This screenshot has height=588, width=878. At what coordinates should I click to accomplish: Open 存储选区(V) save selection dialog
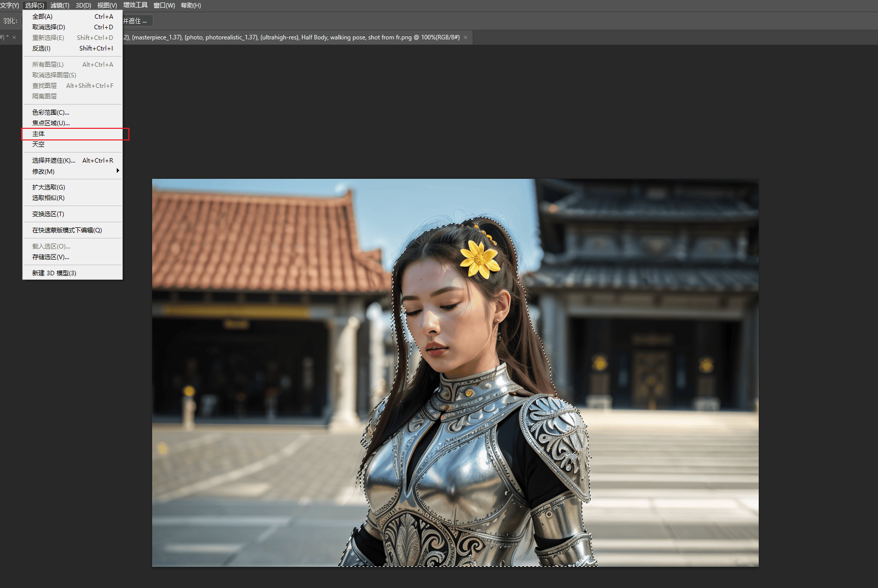[x=73, y=257]
